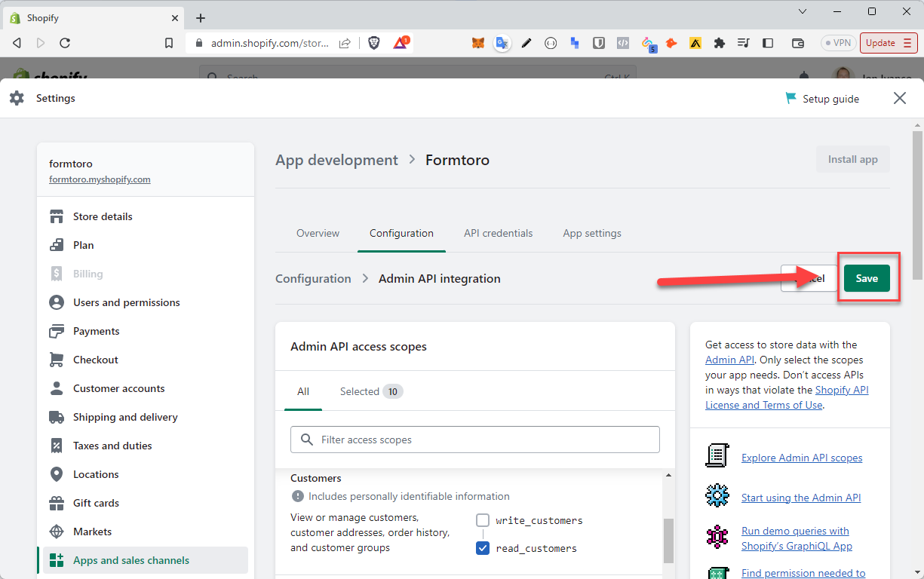Click the magnifier icon in filter field
The image size is (924, 579).
(306, 439)
